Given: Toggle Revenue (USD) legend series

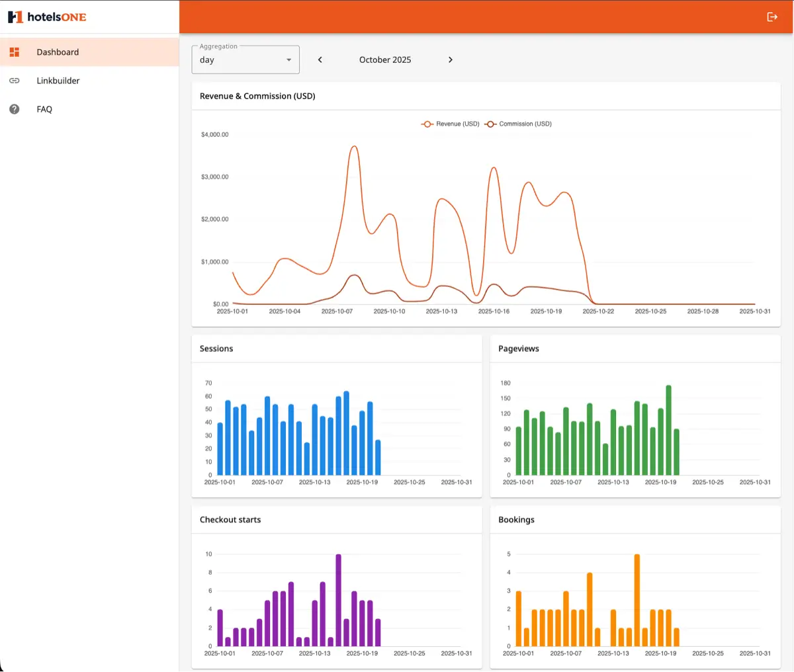Looking at the screenshot, I should [x=450, y=124].
